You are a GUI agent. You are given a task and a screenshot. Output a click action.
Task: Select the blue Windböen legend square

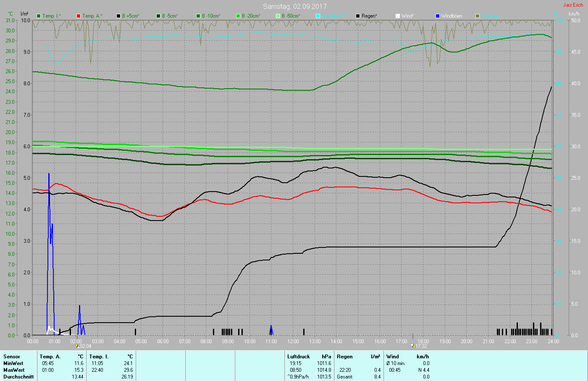click(x=438, y=16)
